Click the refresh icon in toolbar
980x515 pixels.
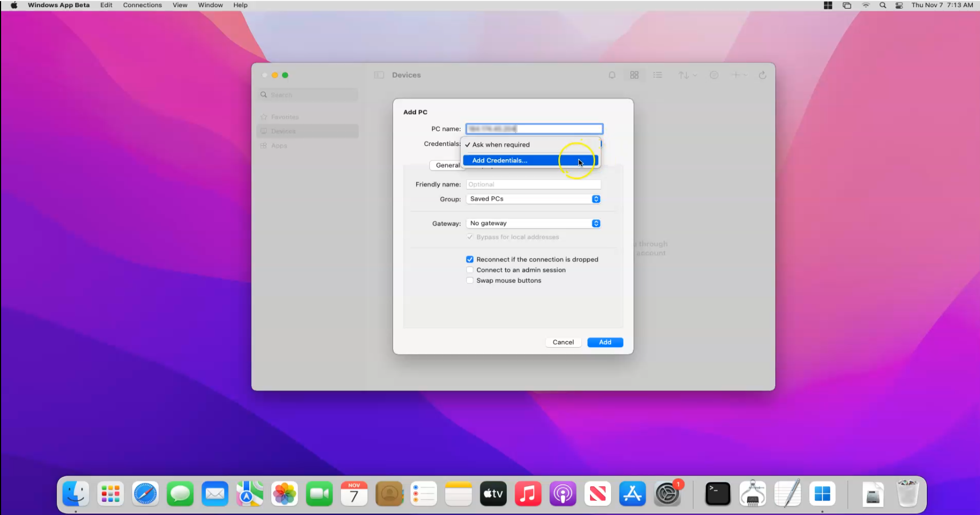coord(763,75)
